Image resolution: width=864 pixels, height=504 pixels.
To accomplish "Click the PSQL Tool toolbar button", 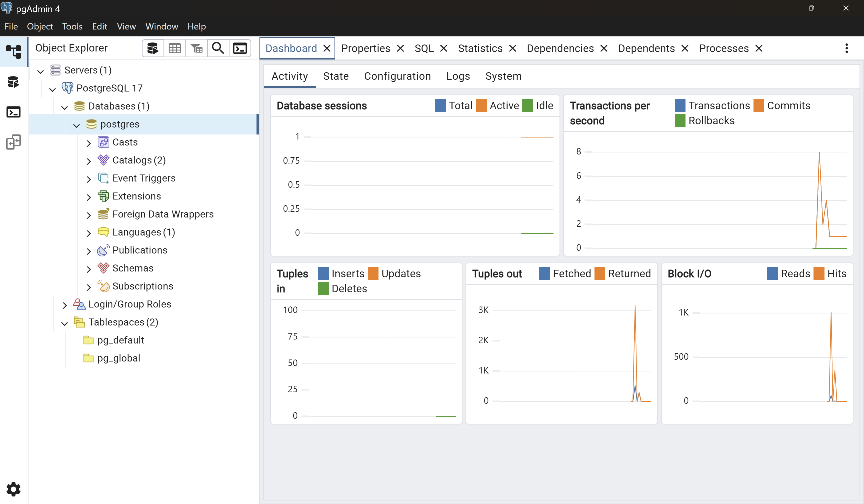I will [240, 48].
